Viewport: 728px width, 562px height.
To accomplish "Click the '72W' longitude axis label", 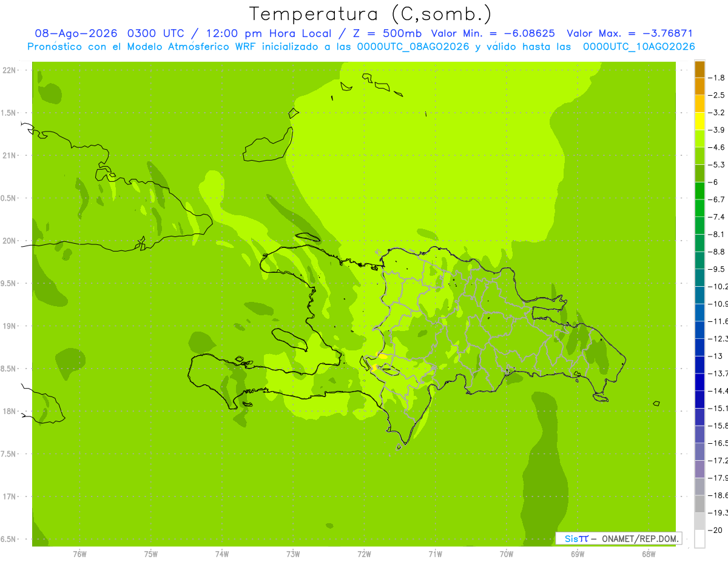I will click(x=364, y=554).
